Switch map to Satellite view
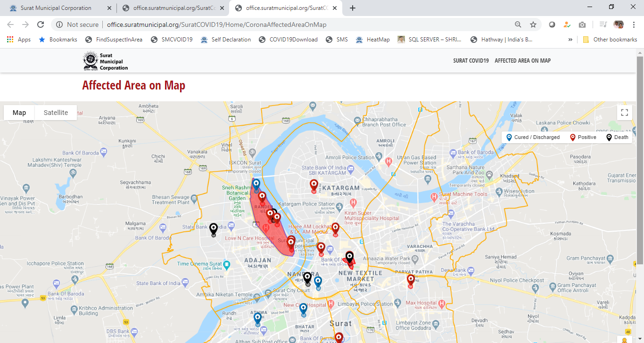644x343 pixels. [56, 113]
